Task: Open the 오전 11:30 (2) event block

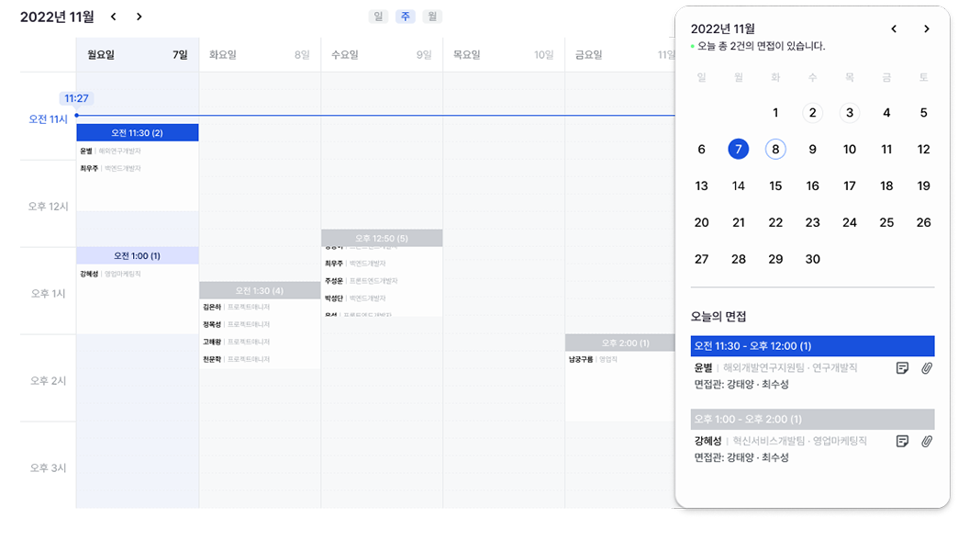Action: coord(138,132)
